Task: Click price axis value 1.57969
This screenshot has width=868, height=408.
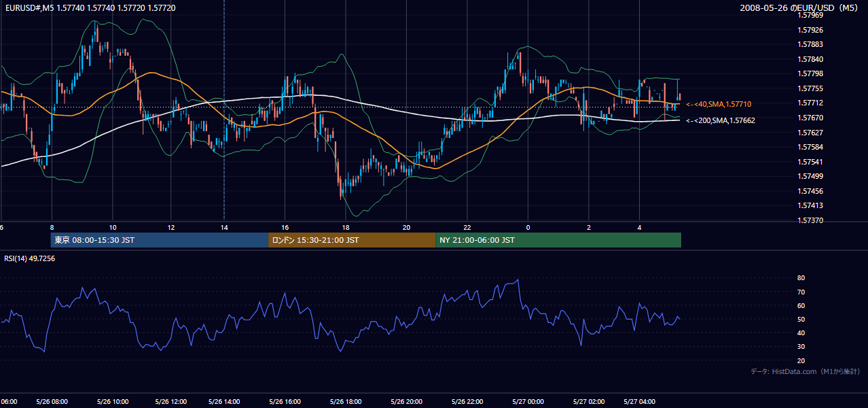Action: 810,16
